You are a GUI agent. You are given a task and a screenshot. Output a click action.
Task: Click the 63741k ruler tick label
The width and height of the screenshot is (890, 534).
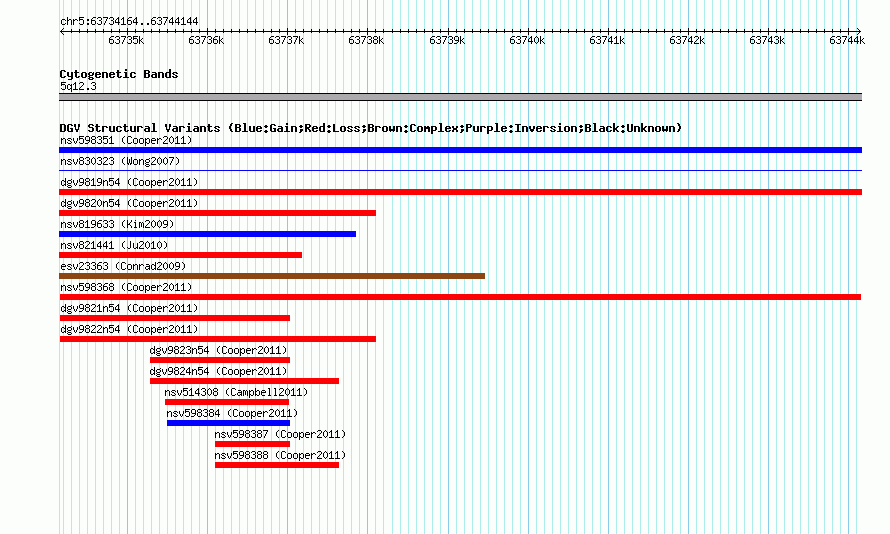coord(607,40)
